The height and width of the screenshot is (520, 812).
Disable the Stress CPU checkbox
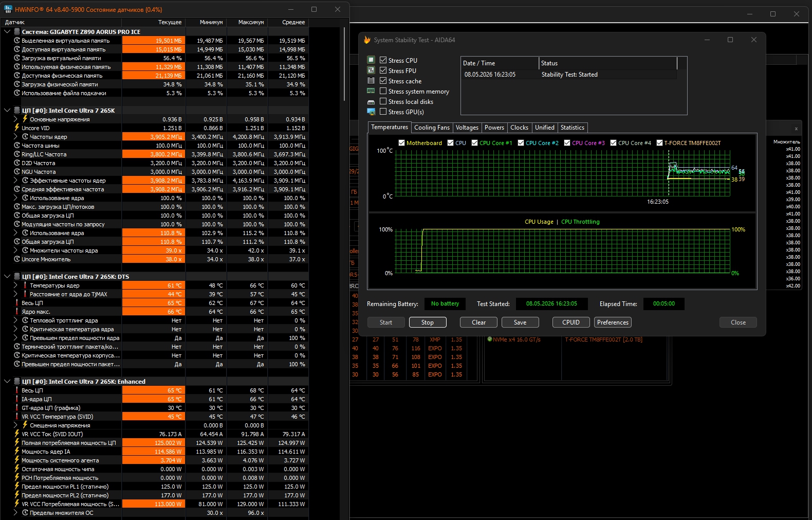(383, 60)
